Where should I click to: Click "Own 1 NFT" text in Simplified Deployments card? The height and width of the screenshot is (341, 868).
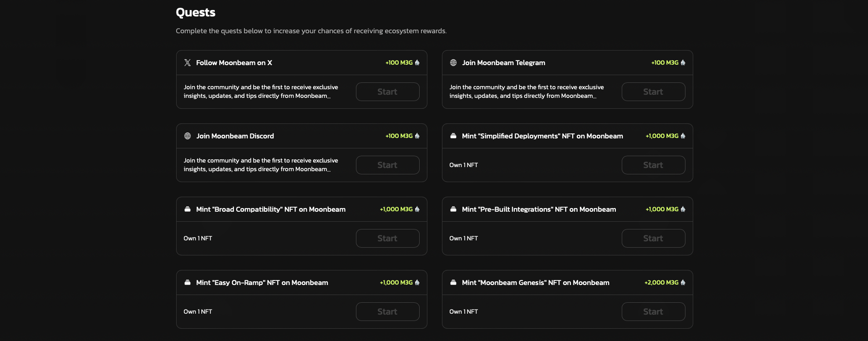tap(463, 165)
